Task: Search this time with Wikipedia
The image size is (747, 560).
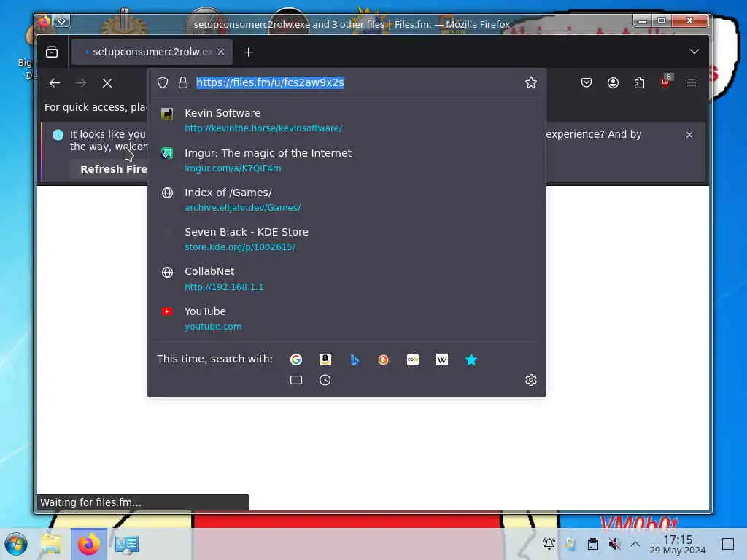Action: click(x=441, y=359)
